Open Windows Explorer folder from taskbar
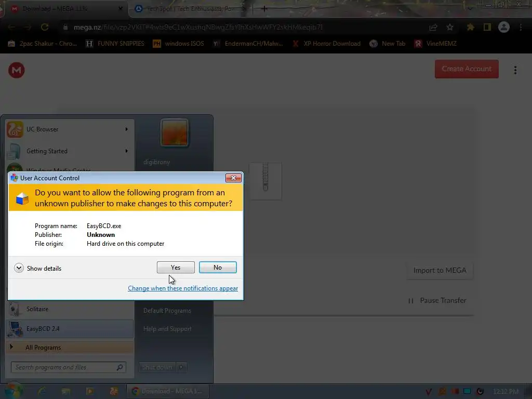Image resolution: width=532 pixels, height=399 pixels. tap(66, 392)
